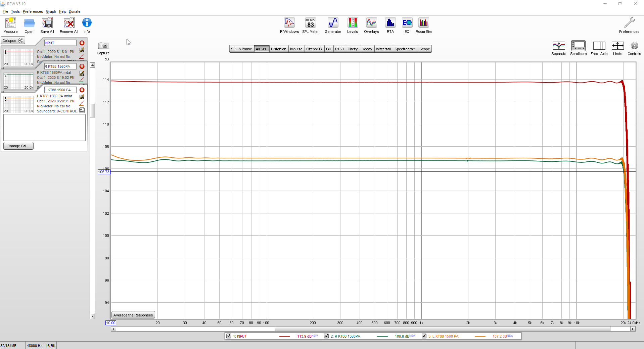Open Room Sim tool
The height and width of the screenshot is (349, 644).
(x=424, y=26)
